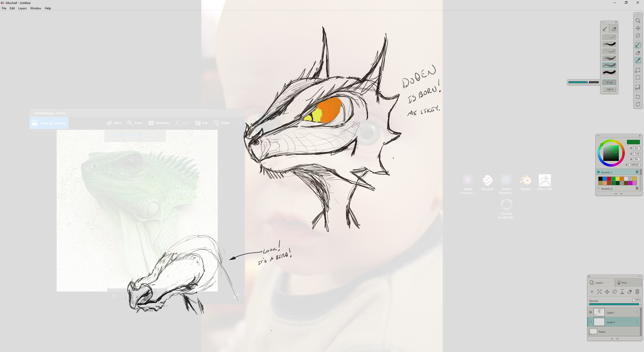
Task: Click the dashed rectangle selection tool
Action: click(x=638, y=78)
